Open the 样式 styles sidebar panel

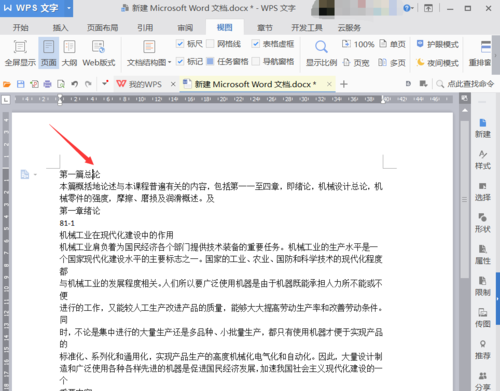[483, 159]
